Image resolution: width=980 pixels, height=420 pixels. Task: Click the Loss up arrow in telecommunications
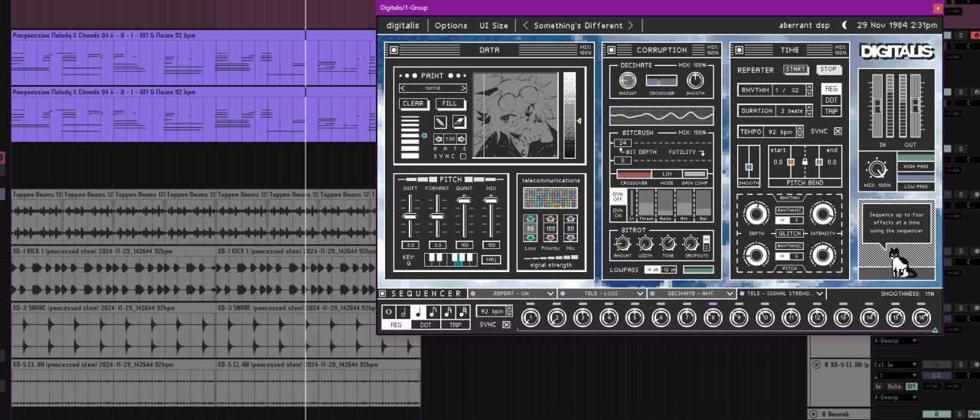[x=529, y=218]
